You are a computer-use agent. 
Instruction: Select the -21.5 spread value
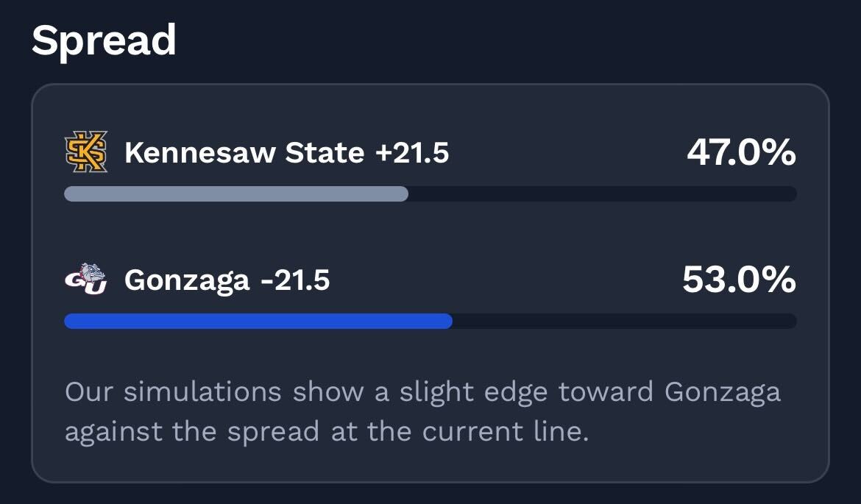(x=295, y=280)
